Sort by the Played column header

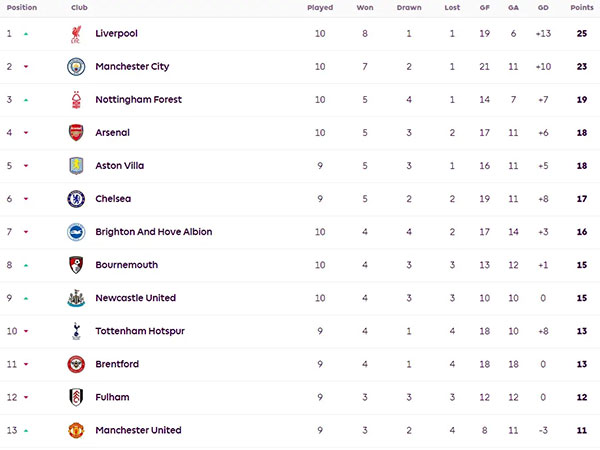click(320, 7)
